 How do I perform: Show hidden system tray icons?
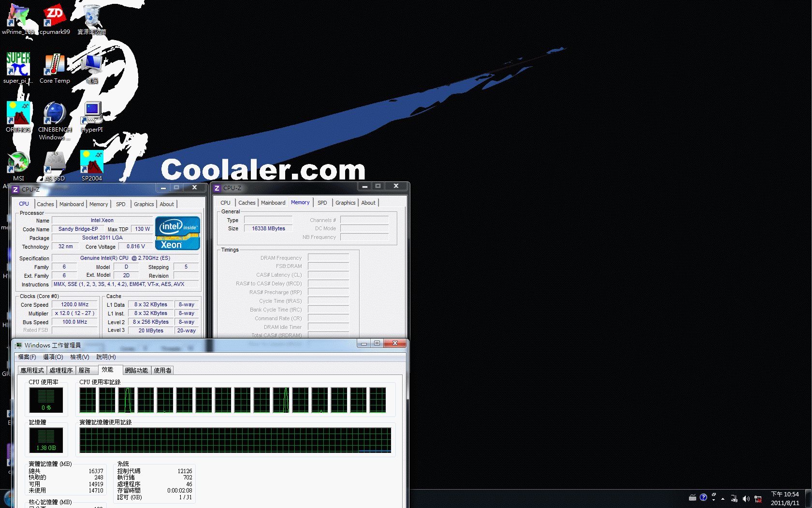[723, 498]
